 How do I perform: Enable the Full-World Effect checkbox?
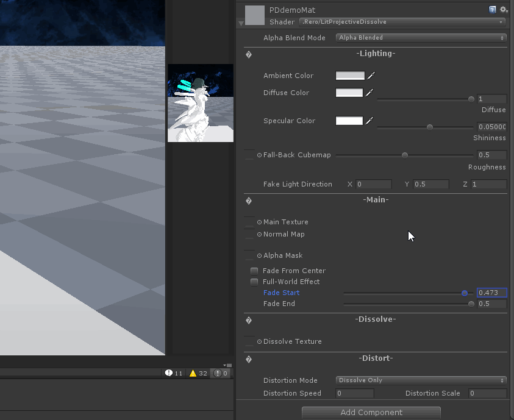point(254,281)
